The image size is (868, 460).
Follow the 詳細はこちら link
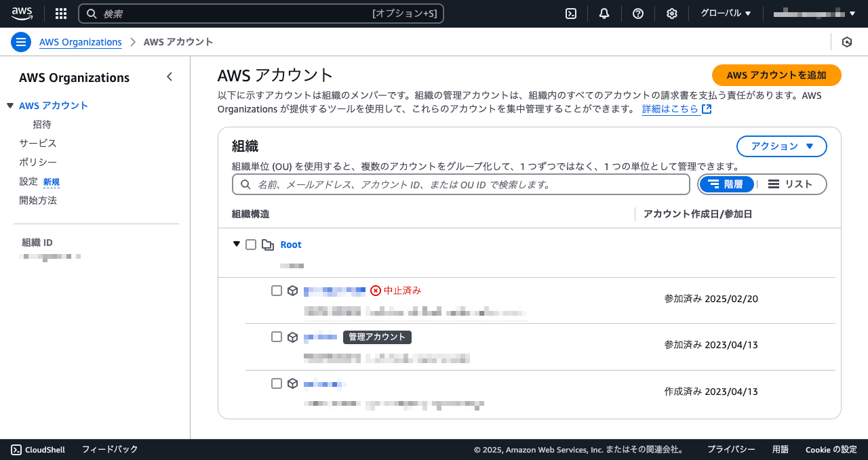pos(670,109)
